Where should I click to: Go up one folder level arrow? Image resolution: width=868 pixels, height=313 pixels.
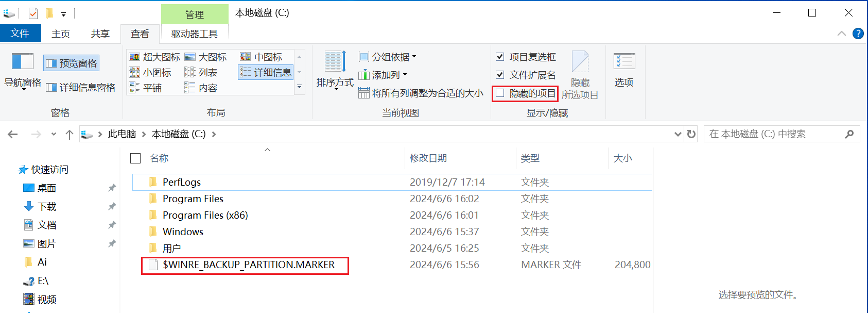pos(70,135)
